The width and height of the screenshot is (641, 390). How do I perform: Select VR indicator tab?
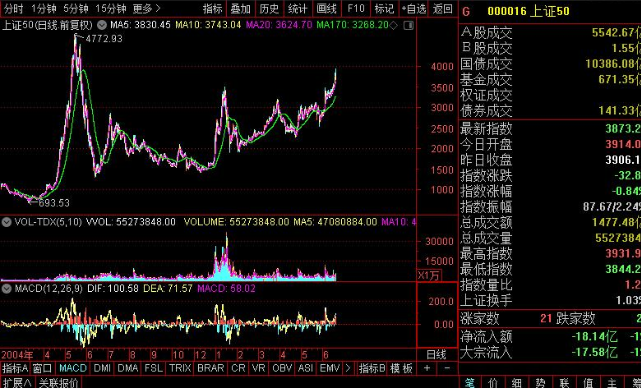[x=258, y=368]
